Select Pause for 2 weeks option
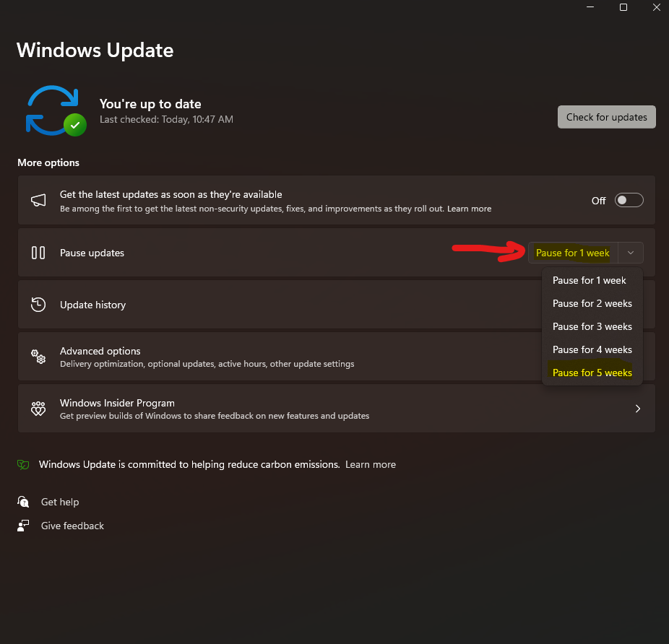Viewport: 669px width, 644px height. tap(592, 303)
